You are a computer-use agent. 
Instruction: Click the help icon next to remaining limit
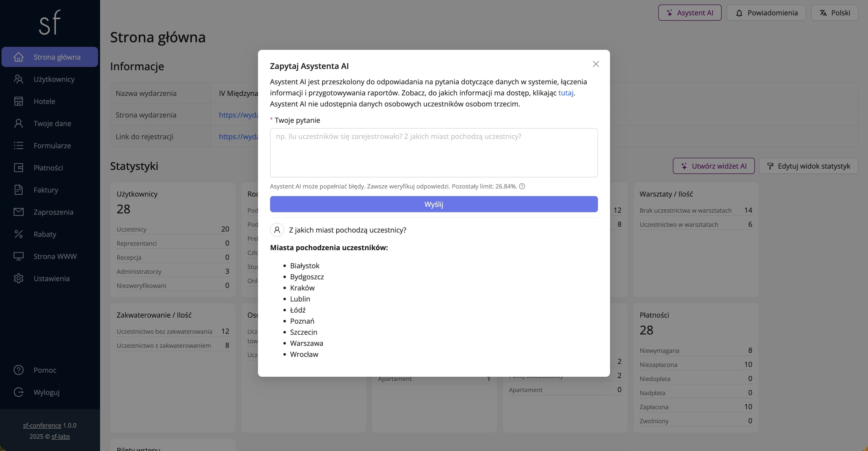tap(522, 186)
